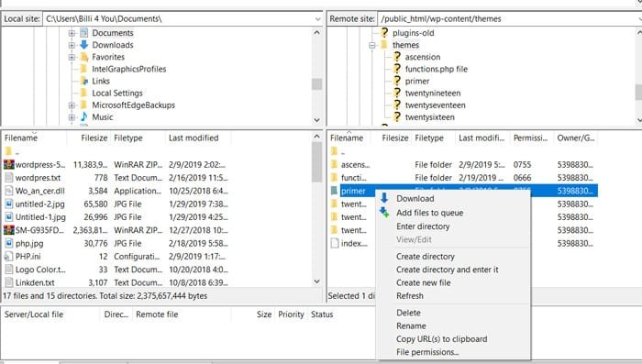Select untitled-2.jpg file icon
The height and width of the screenshot is (364, 642).
(x=8, y=204)
